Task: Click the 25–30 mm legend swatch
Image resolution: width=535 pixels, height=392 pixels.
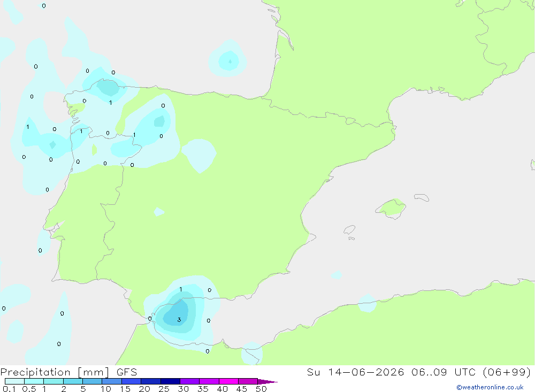Action: click(170, 381)
